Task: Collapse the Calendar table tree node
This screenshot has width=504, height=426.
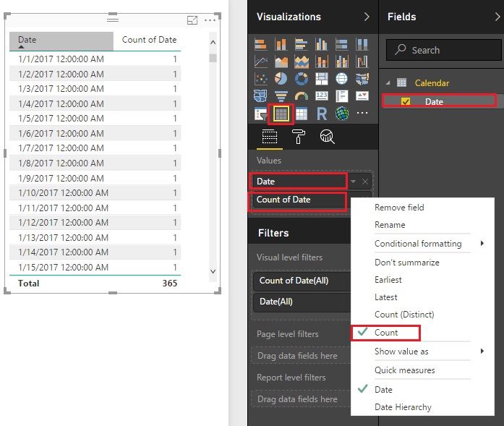Action: pos(388,83)
